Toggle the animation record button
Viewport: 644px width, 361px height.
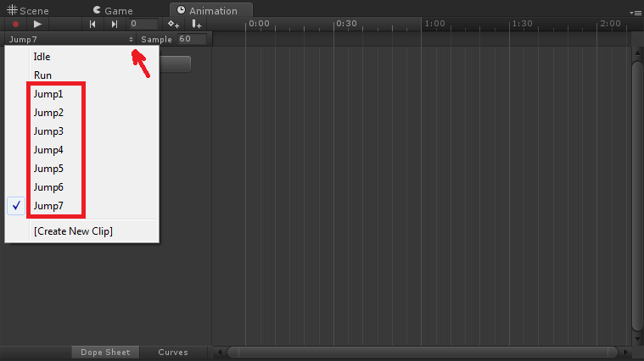tap(15, 25)
